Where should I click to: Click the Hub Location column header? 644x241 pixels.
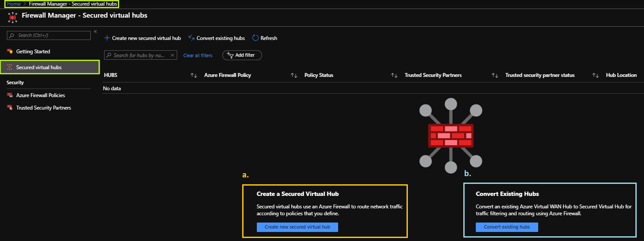[x=621, y=75]
